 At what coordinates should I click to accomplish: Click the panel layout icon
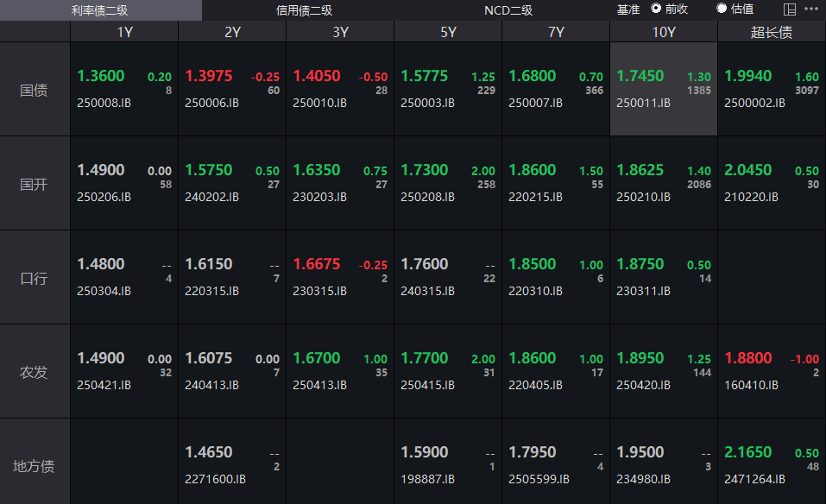(x=789, y=9)
